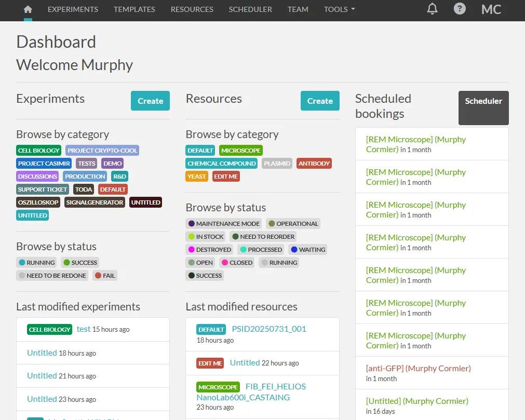525x420 pixels.
Task: Click Create next to Resources heading
Action: click(x=320, y=101)
